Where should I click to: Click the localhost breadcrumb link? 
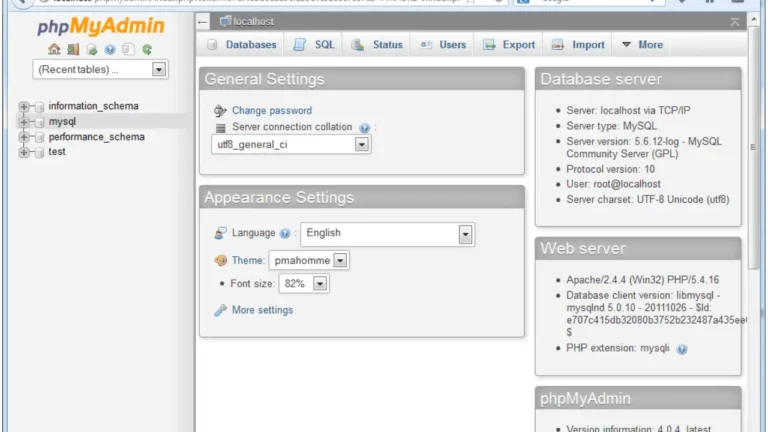tap(253, 22)
